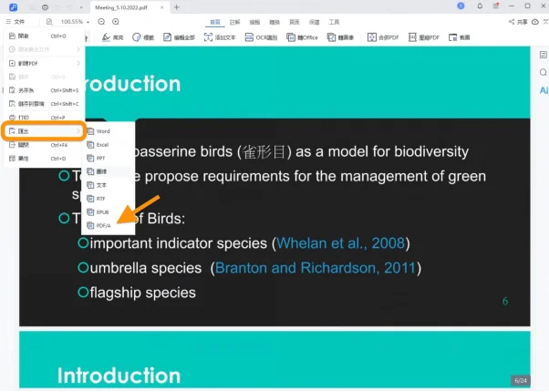Viewport: 549px width, 392px height.
Task: Click the Add Text (添加文本) tool
Action: [220, 37]
